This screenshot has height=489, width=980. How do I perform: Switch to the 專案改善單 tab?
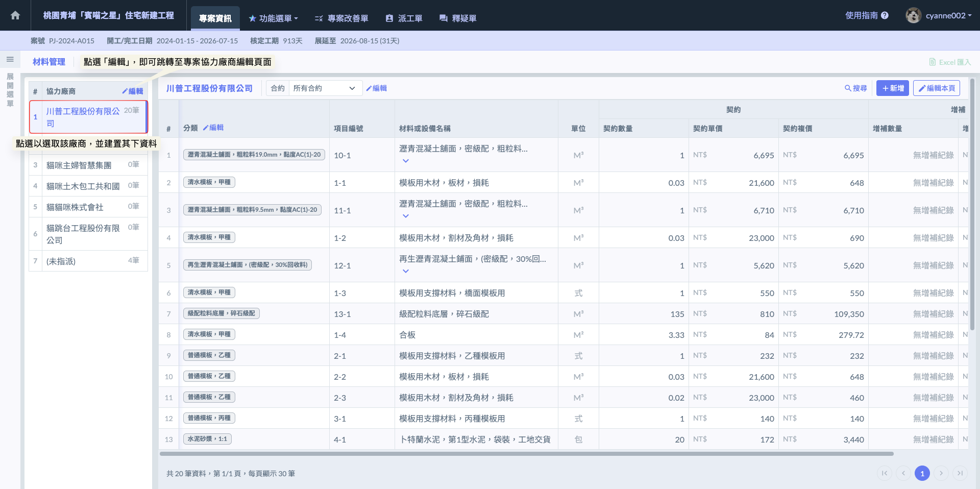click(x=341, y=18)
